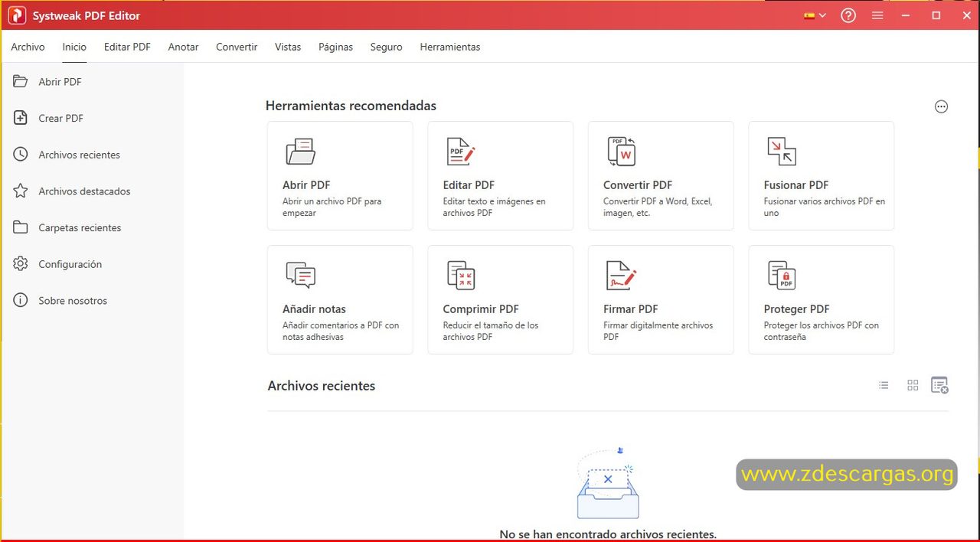Open Carpetas recientes in sidebar
Screen dimensions: 980x542
pos(80,228)
